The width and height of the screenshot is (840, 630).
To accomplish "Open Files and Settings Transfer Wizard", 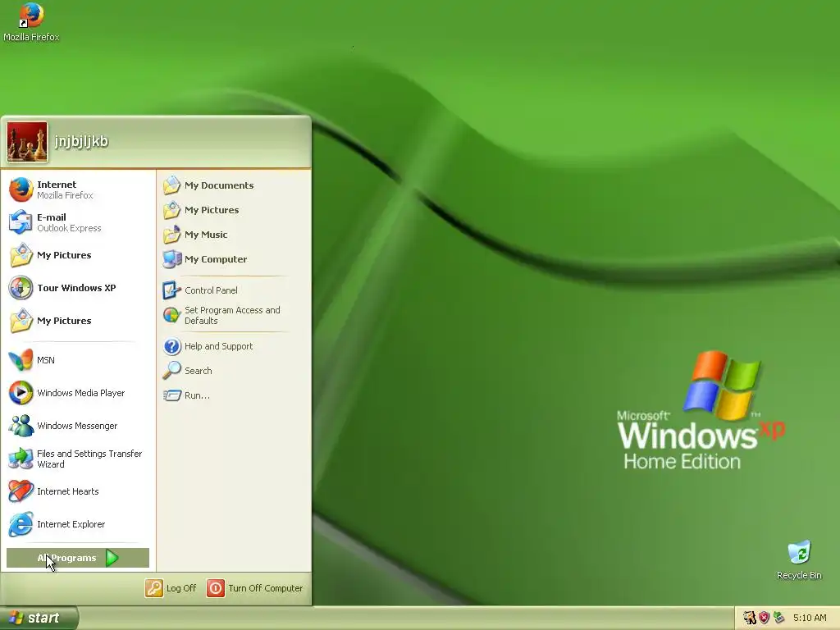I will [80, 459].
